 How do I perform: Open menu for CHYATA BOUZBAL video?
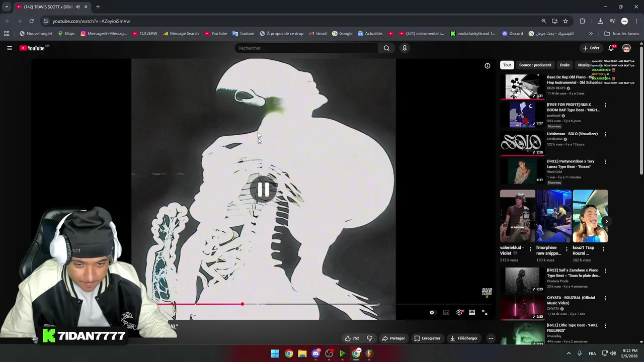605,298
